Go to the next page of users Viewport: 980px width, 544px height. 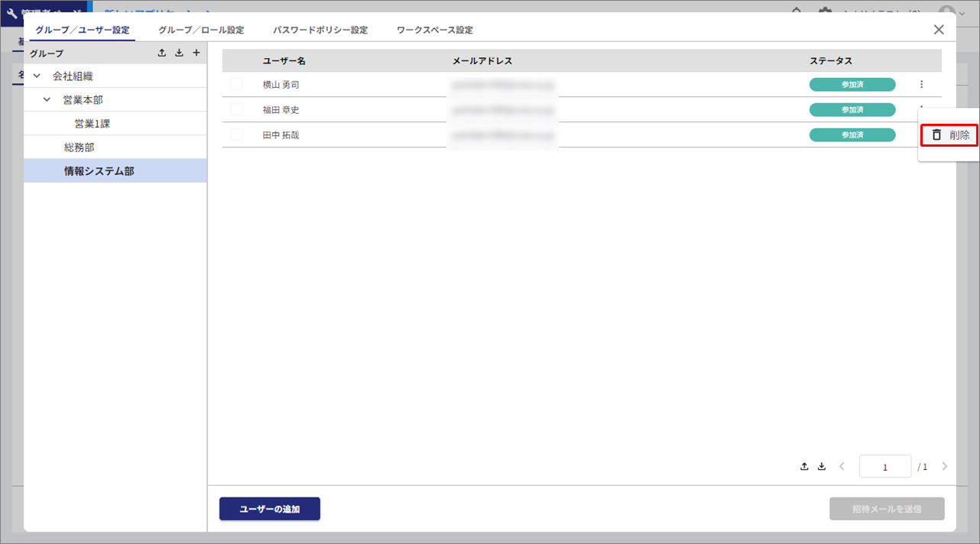pyautogui.click(x=945, y=466)
